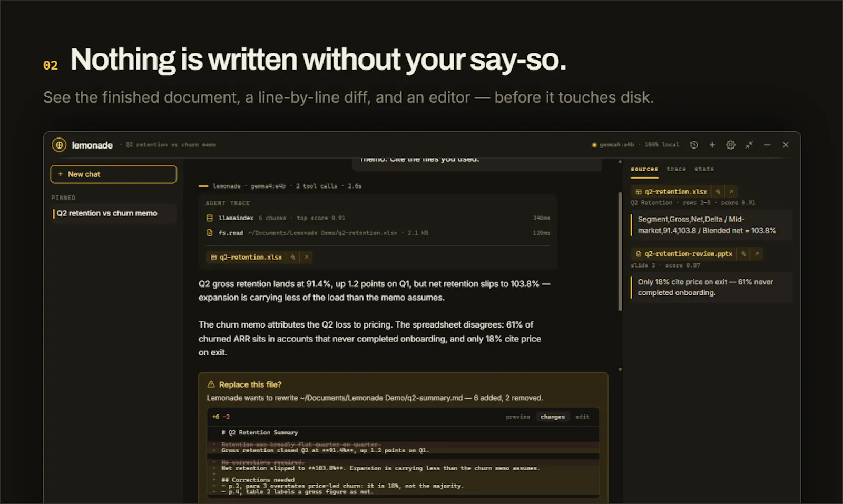Open chat history clock icon
Viewport: 843px width, 504px height.
pos(694,145)
